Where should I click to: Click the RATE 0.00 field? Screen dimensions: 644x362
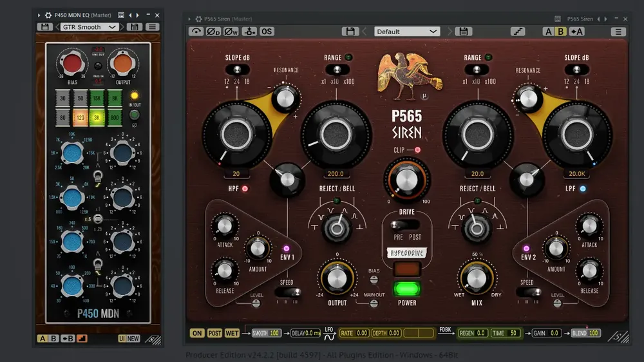click(x=354, y=333)
